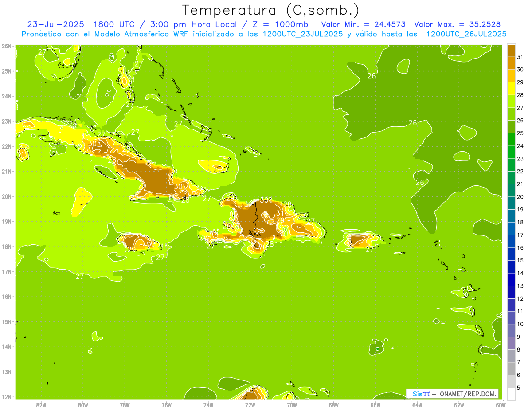
Task: Click gray legend swatch between 6 and 7
Action: click(511, 368)
